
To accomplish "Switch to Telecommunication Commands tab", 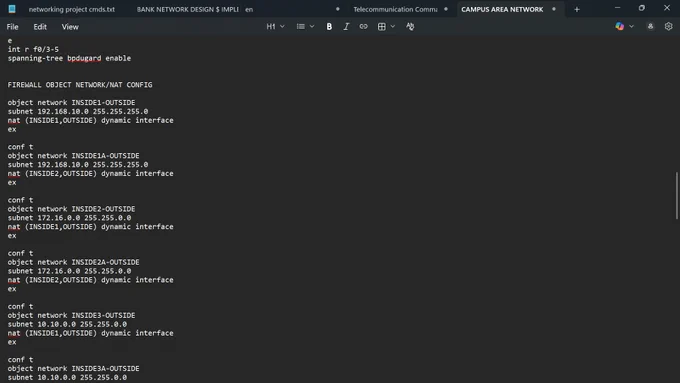I will (395, 9).
